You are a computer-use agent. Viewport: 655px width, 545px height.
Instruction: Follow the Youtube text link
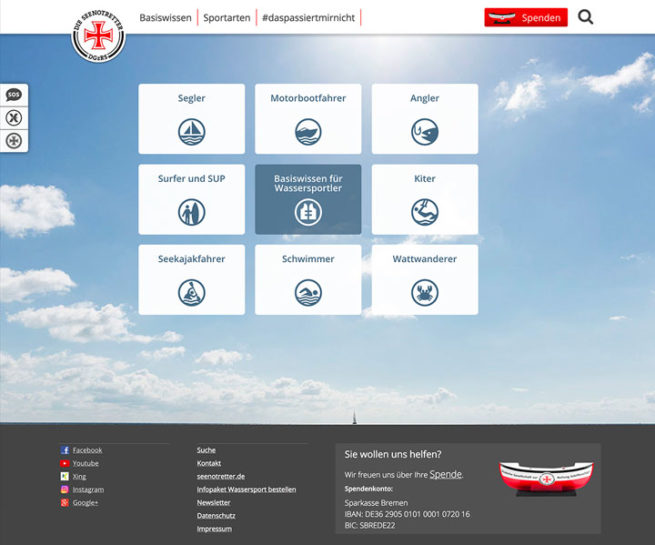pyautogui.click(x=86, y=463)
